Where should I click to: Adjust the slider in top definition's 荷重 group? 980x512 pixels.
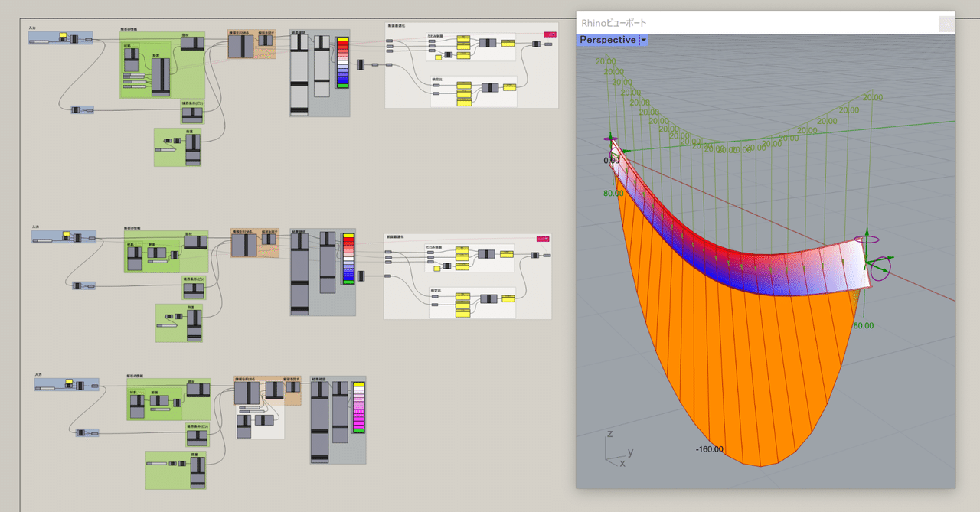pyautogui.click(x=165, y=150)
